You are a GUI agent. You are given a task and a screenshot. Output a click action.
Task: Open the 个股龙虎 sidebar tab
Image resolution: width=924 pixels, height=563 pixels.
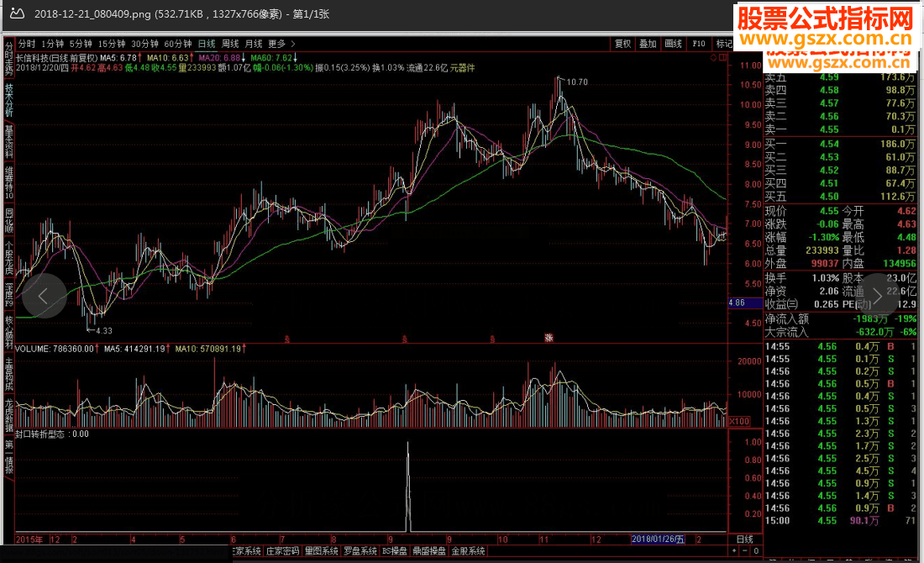click(x=9, y=259)
